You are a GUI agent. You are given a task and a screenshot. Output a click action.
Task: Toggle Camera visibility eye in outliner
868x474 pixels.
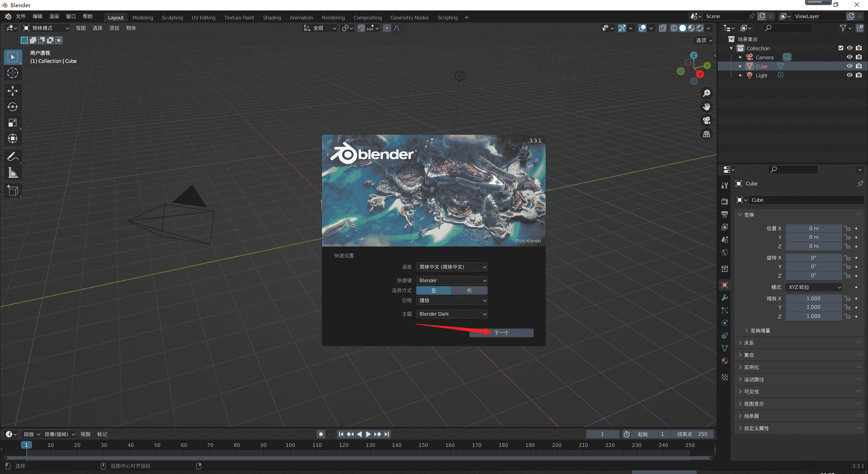tap(849, 57)
